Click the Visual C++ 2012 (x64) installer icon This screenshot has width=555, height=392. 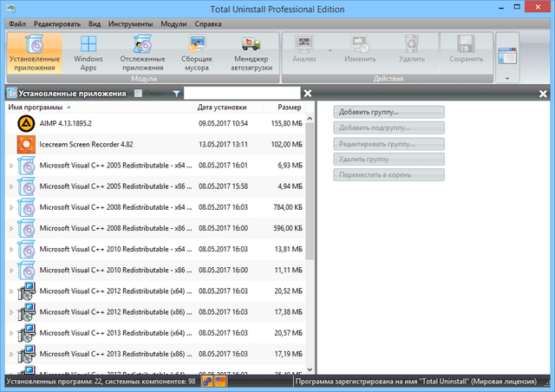pos(26,291)
